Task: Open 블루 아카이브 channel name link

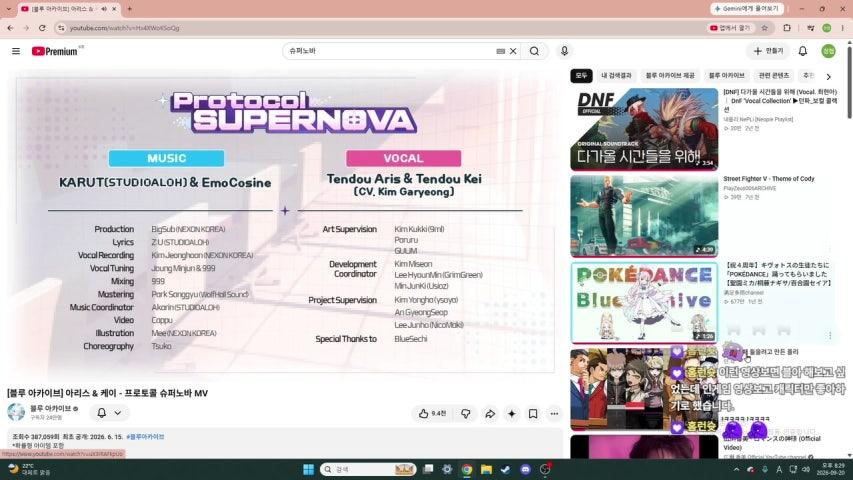Action: 51,408
